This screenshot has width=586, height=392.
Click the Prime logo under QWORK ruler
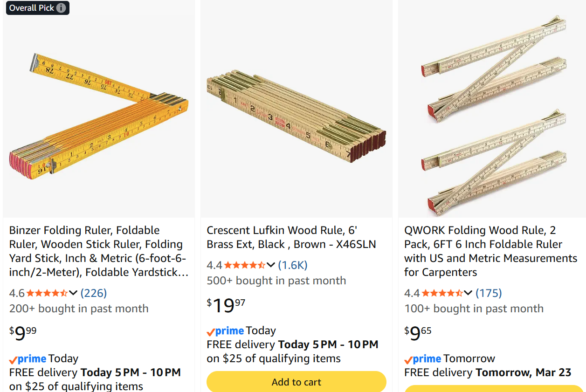(x=423, y=359)
